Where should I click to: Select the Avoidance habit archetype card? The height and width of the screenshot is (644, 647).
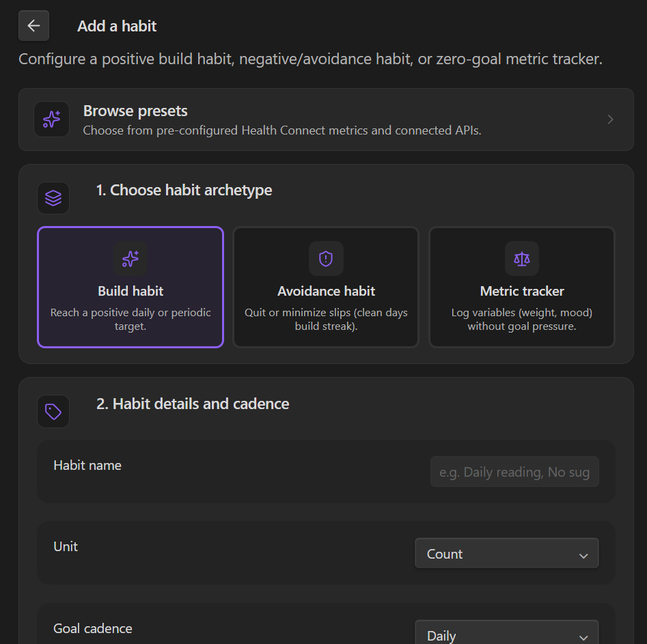pos(326,287)
